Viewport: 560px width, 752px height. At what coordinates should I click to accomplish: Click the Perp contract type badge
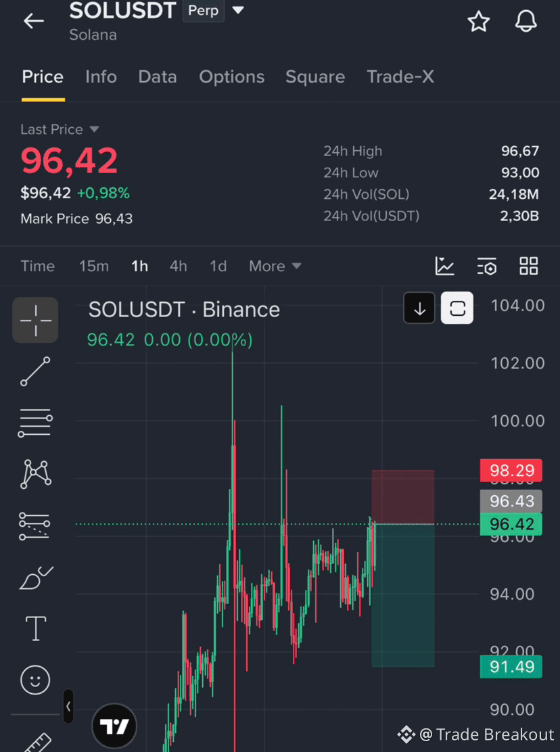pyautogui.click(x=204, y=11)
